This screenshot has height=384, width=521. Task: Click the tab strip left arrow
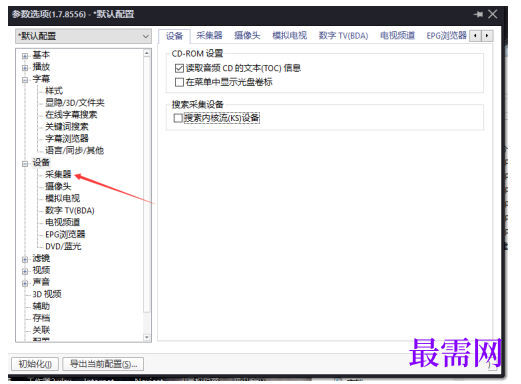click(x=475, y=36)
